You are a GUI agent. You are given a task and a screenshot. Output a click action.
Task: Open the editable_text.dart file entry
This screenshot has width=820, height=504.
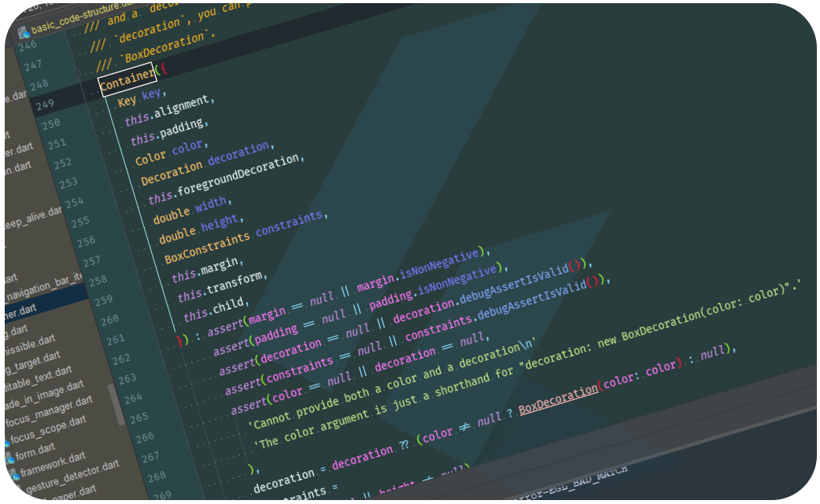coord(39,377)
